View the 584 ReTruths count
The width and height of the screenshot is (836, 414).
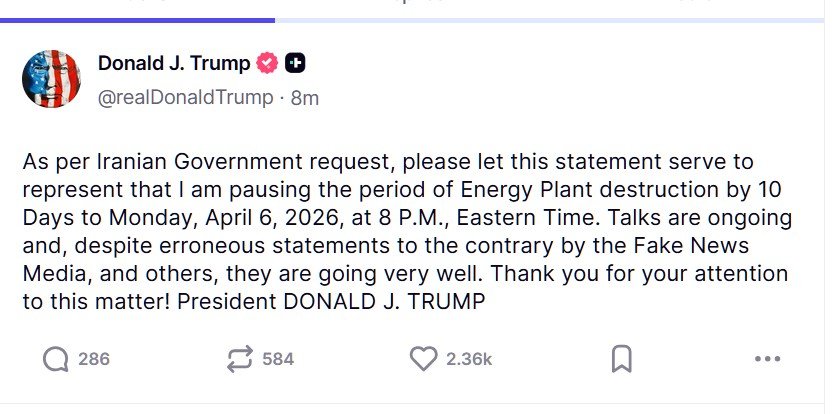click(x=278, y=359)
